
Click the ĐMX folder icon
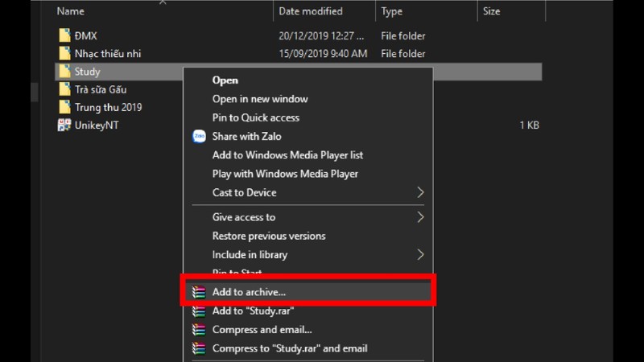tap(64, 35)
